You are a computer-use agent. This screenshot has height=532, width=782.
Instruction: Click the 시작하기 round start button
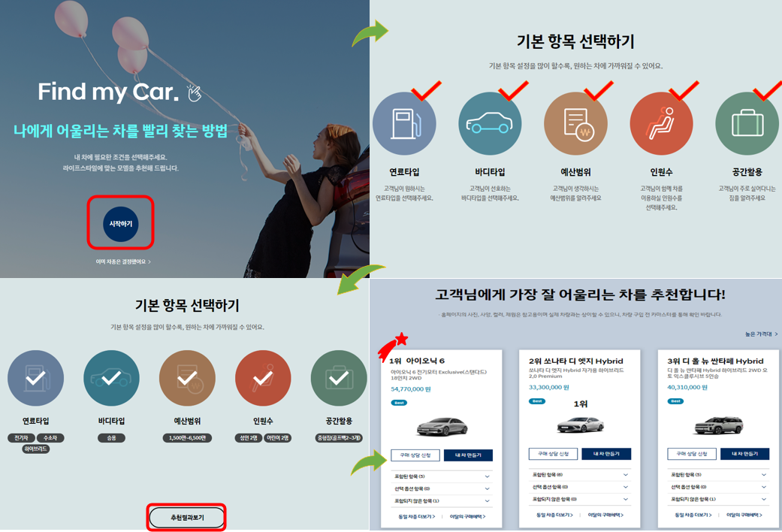[121, 224]
